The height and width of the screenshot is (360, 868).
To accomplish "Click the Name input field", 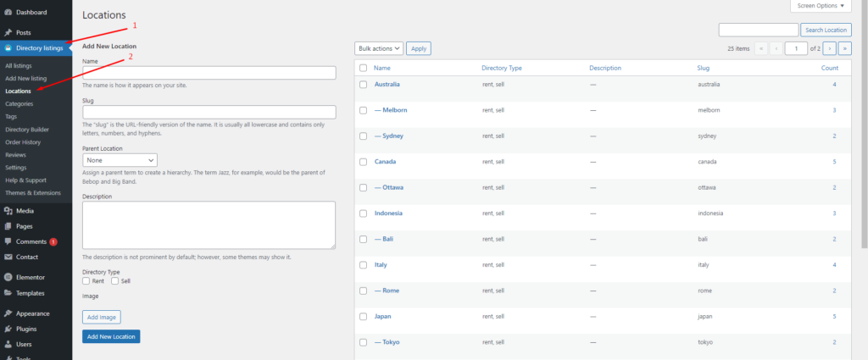I will pyautogui.click(x=209, y=73).
